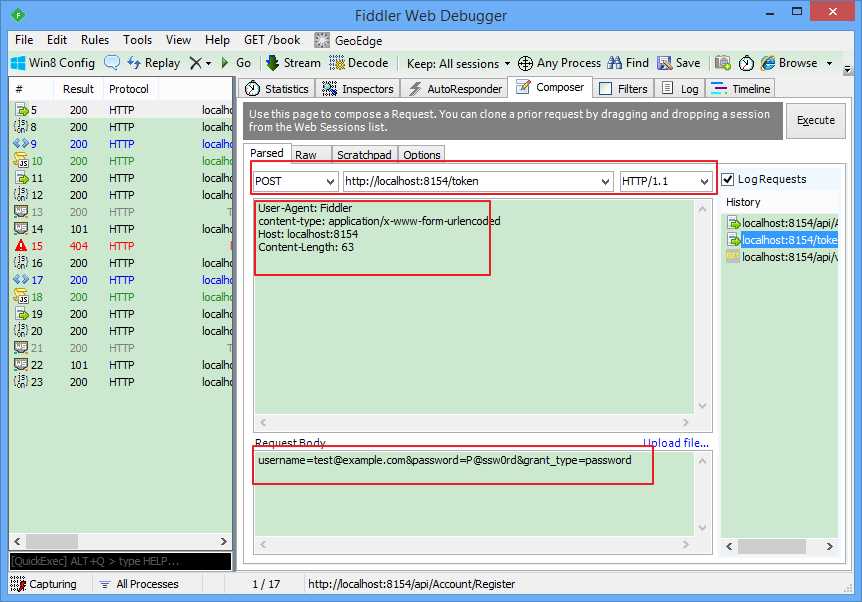This screenshot has width=862, height=602.
Task: Open the Help menu
Action: [x=217, y=40]
